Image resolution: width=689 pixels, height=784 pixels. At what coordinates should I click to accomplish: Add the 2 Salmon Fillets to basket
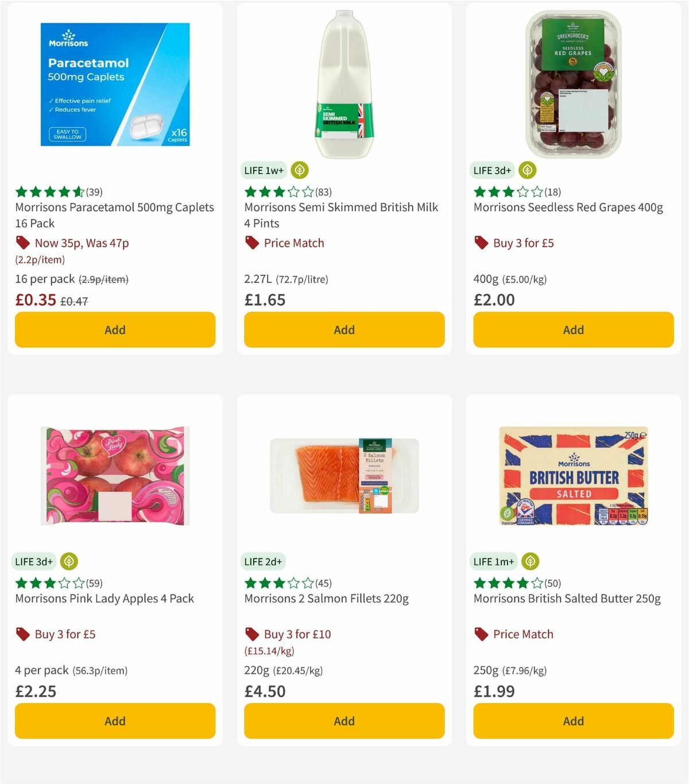tap(344, 721)
